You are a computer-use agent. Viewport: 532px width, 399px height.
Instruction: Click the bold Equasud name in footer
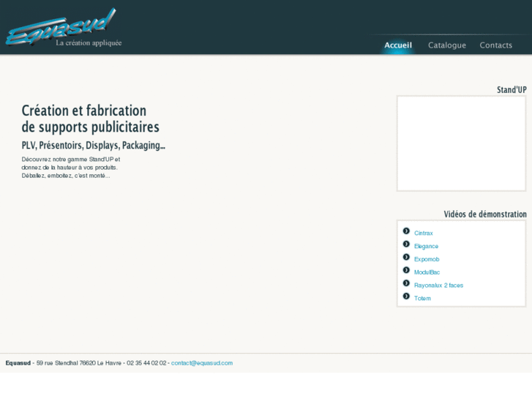18,363
